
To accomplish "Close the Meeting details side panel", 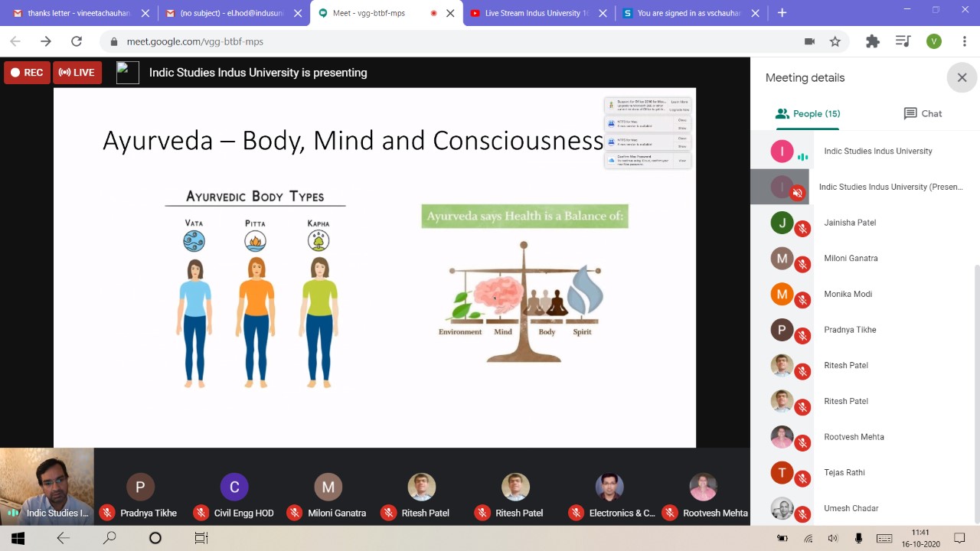I will coord(962,77).
